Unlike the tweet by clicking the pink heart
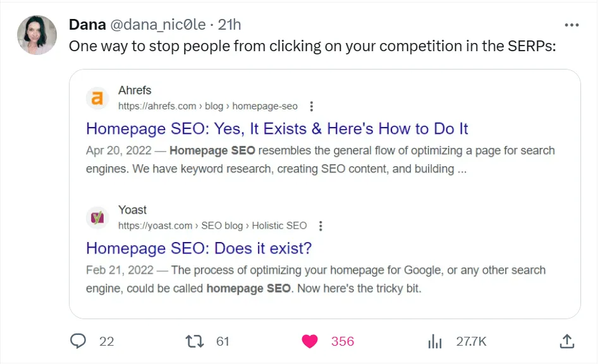 point(309,340)
